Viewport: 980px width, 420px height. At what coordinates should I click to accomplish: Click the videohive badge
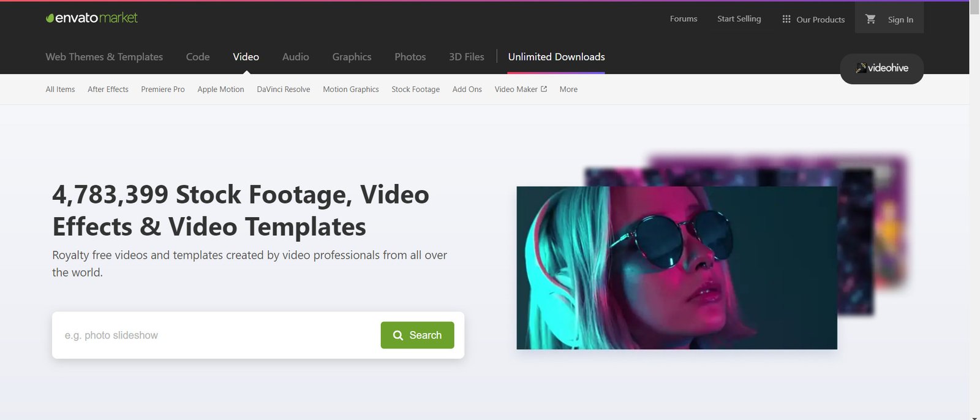click(x=881, y=68)
